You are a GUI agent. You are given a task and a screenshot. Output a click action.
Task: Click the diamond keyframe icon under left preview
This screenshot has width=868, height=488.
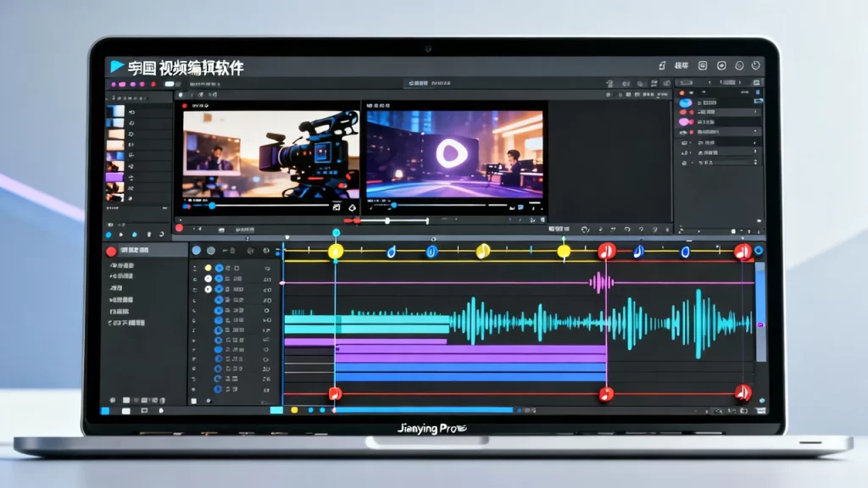click(x=352, y=207)
